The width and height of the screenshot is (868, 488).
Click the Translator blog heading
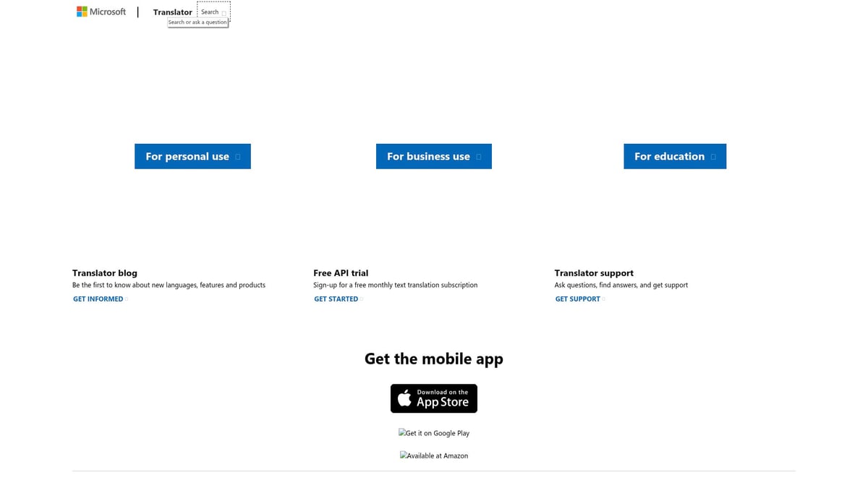pos(104,273)
